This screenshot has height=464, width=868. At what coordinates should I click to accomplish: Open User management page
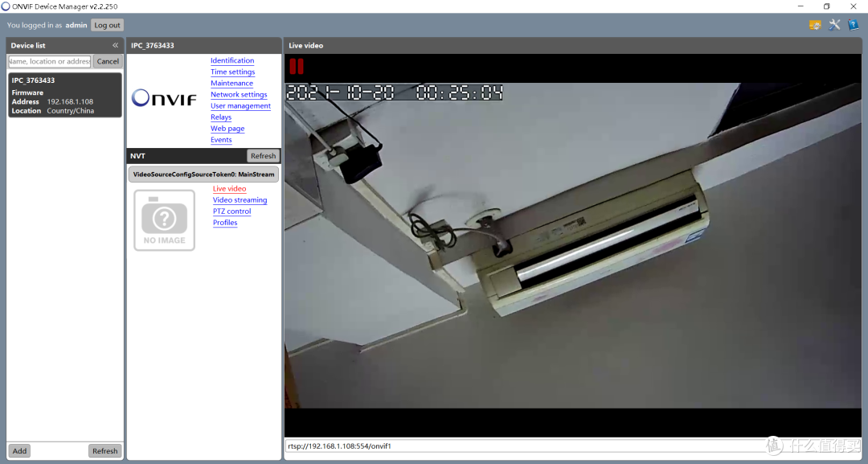pos(240,106)
